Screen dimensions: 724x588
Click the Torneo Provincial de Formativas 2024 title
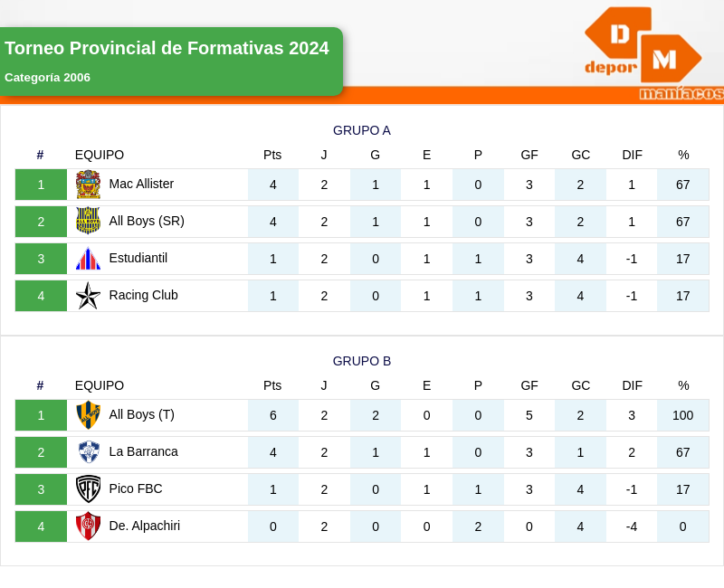pyautogui.click(x=167, y=49)
